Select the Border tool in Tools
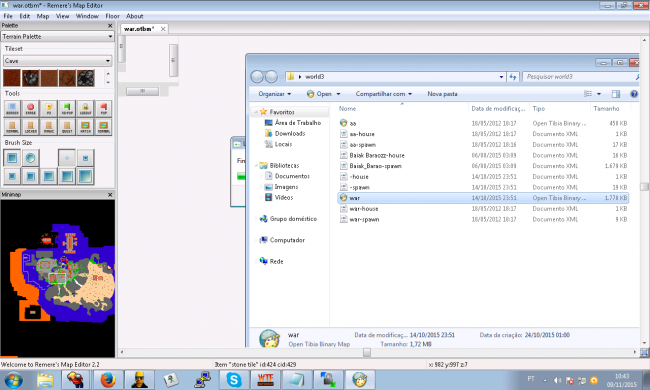Viewport: 650px width, 390px height. click(12, 109)
